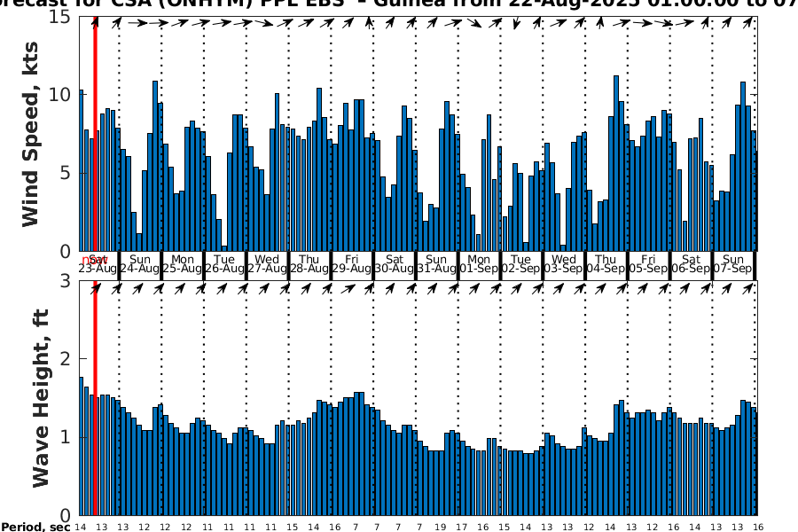Select the 'Sun 31-Aug' date label
The width and height of the screenshot is (798, 532).
click(436, 263)
